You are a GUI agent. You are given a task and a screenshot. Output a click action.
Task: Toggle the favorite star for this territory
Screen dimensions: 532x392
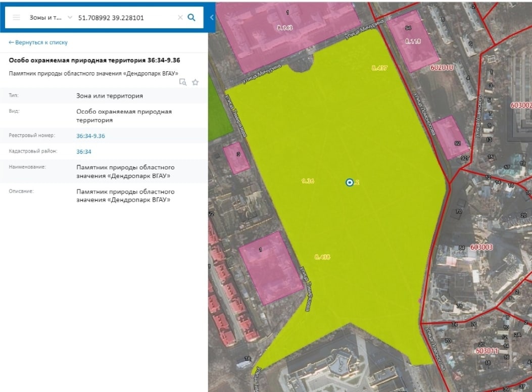point(195,82)
